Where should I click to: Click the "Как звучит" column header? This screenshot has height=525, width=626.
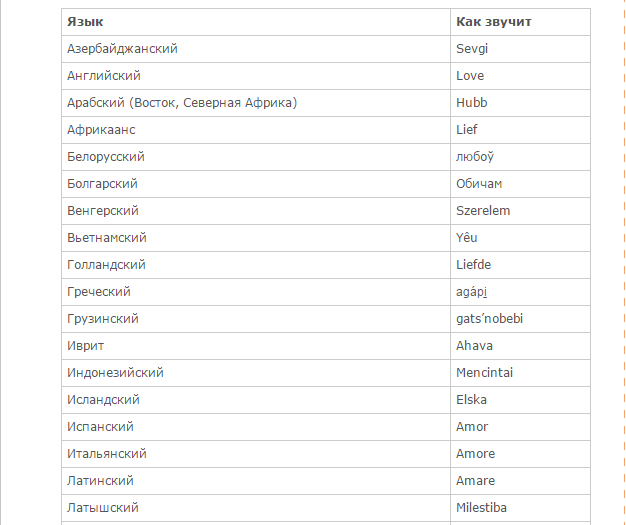click(x=493, y=21)
